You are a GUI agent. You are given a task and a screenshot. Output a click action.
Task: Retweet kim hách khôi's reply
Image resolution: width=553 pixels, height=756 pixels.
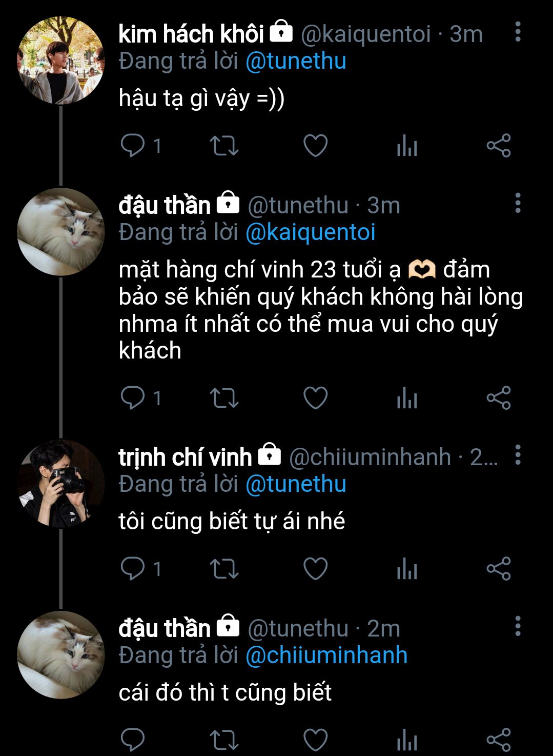(x=224, y=146)
